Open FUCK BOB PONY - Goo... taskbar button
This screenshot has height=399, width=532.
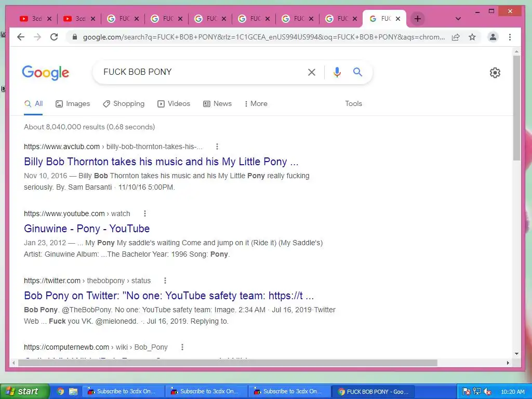tap(373, 391)
